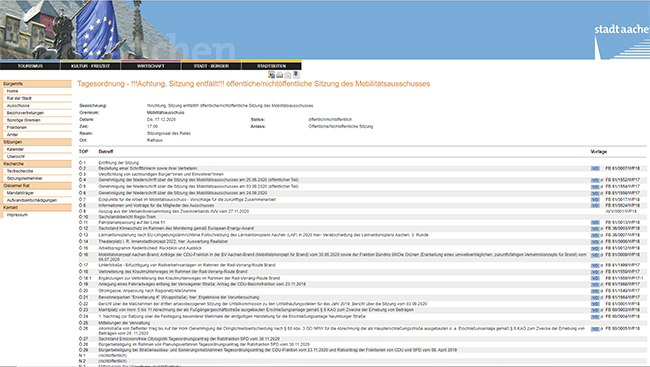Viewport: 650px width, 367px height.
Task: Open the Kalender sidebar link
Action: [x=15, y=149]
